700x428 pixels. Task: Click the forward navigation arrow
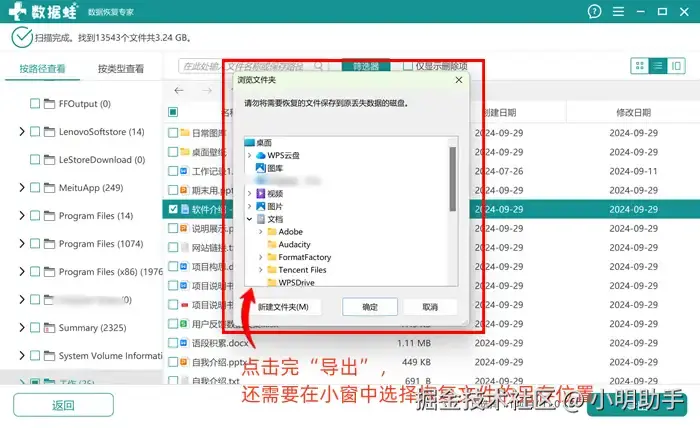[207, 91]
